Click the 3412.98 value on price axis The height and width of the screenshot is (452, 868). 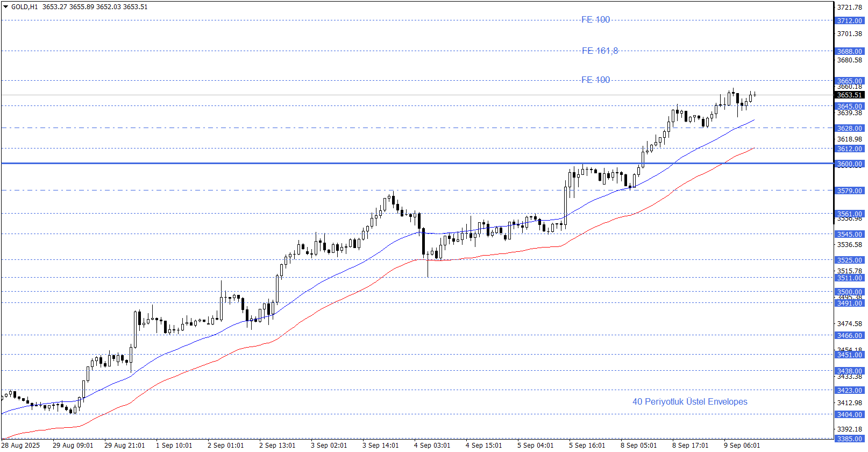(850, 402)
